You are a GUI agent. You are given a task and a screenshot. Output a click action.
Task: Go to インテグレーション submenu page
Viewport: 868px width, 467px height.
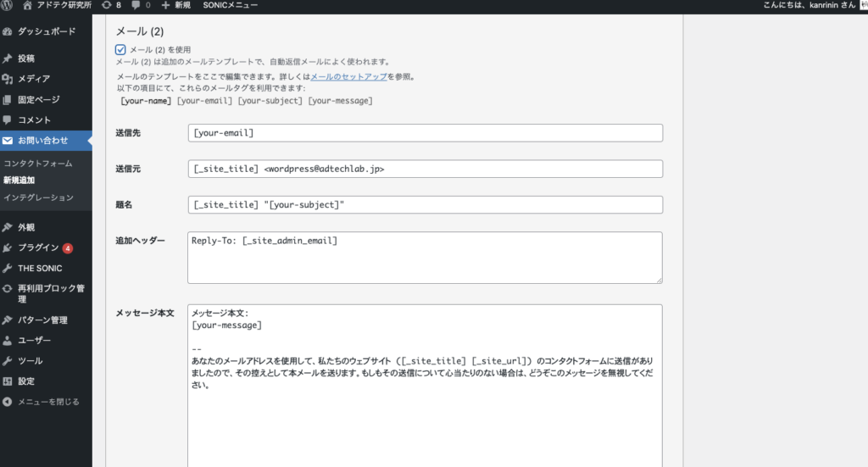pos(38,197)
